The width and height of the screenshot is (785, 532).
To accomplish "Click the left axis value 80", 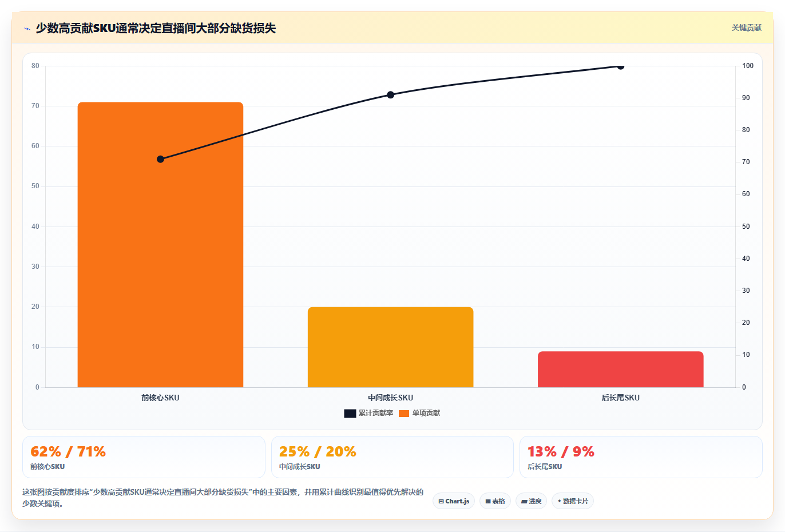I will [35, 66].
